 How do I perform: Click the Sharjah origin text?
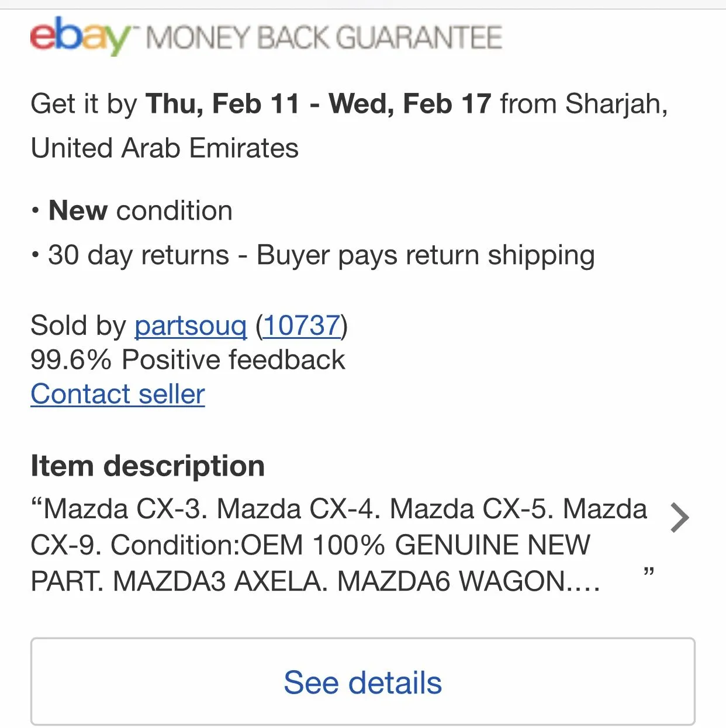[x=615, y=104]
